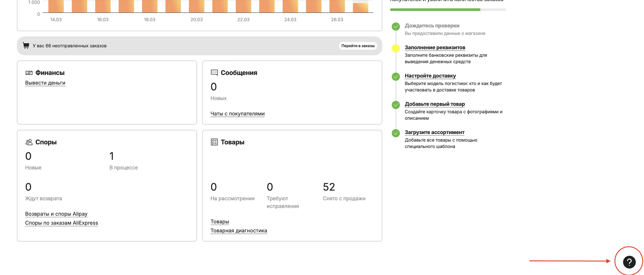Open Возвраты и споры Alipay link

[x=56, y=214]
